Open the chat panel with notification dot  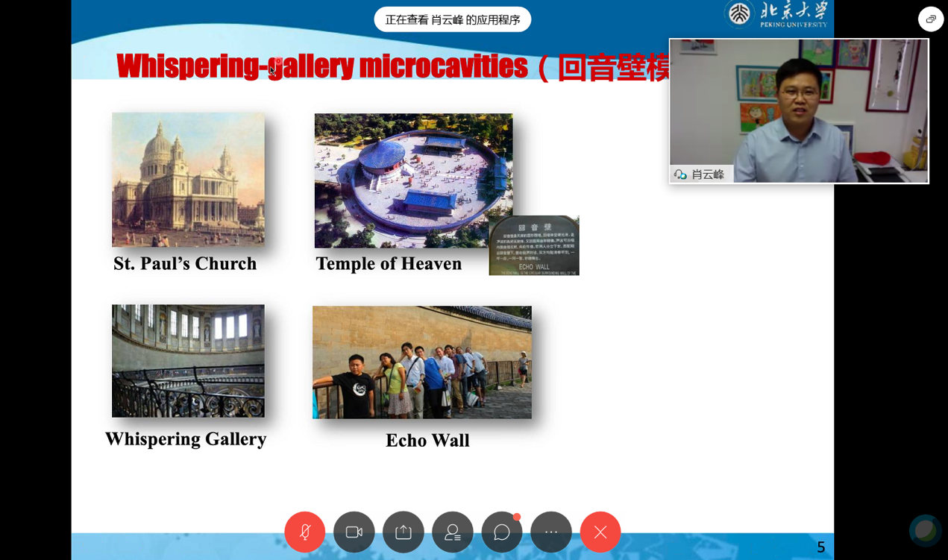point(501,532)
